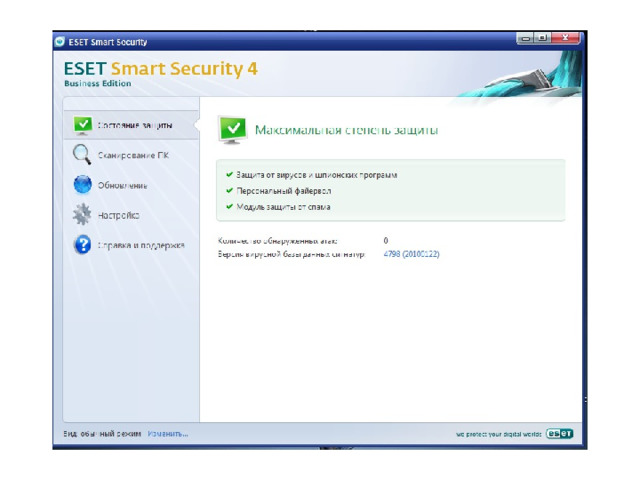Click the green check beside Персональный файервол
This screenshot has width=640, height=480.
pyautogui.click(x=229, y=190)
